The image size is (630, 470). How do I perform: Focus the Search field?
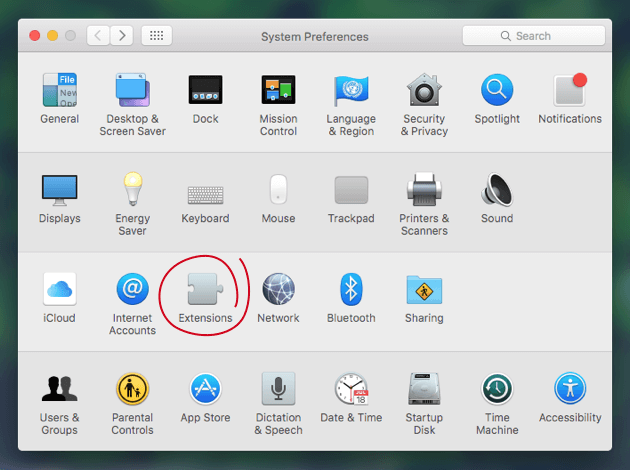pyautogui.click(x=534, y=36)
